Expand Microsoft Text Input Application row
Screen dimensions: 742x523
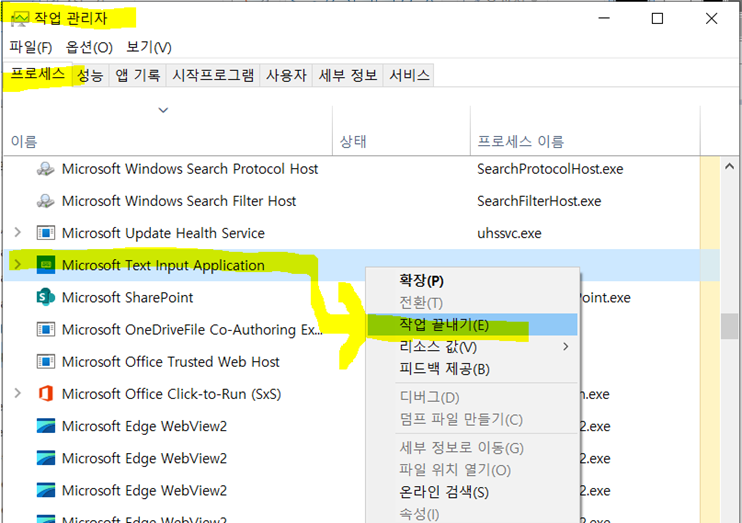click(18, 265)
